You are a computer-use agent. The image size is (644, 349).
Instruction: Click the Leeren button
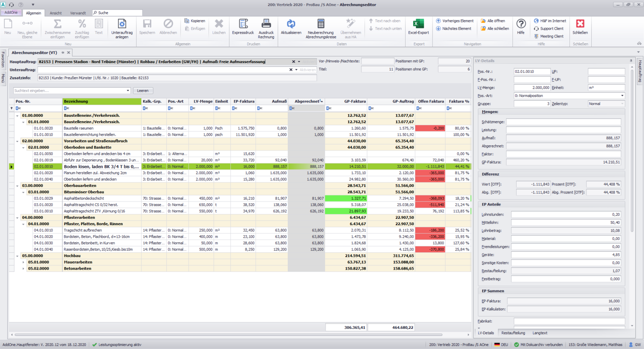143,91
